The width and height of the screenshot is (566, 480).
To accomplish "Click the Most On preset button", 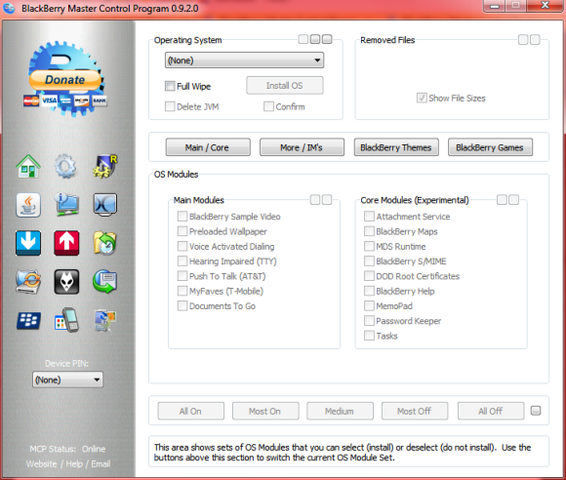I will click(265, 411).
